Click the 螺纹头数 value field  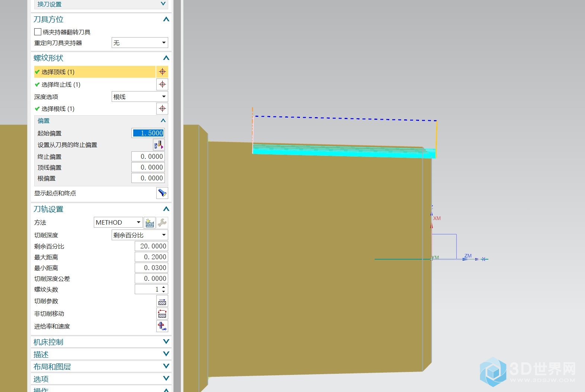(x=147, y=289)
